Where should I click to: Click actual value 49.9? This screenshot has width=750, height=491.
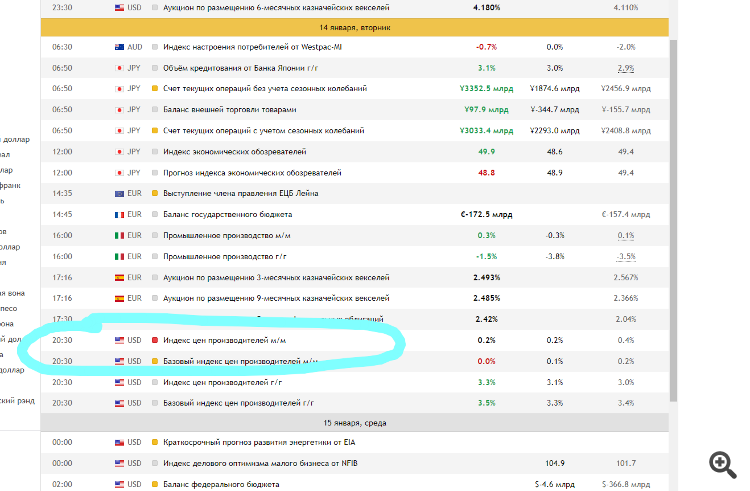coord(486,152)
